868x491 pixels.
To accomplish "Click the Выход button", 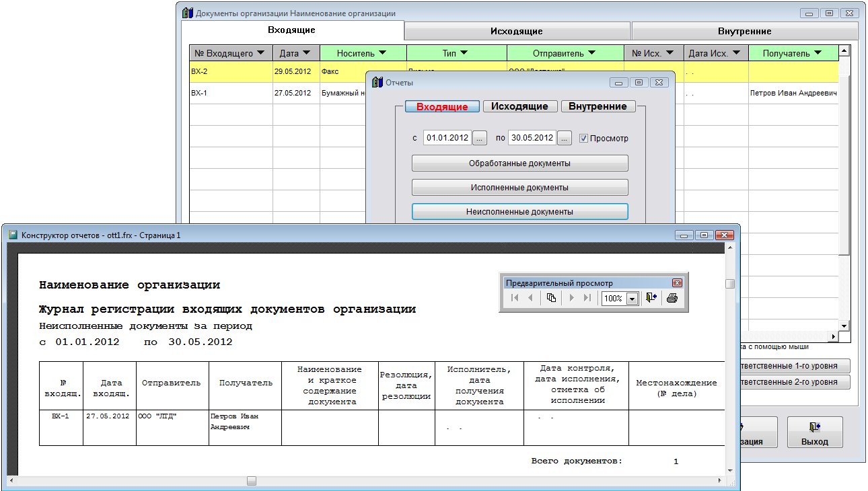I will (x=814, y=433).
